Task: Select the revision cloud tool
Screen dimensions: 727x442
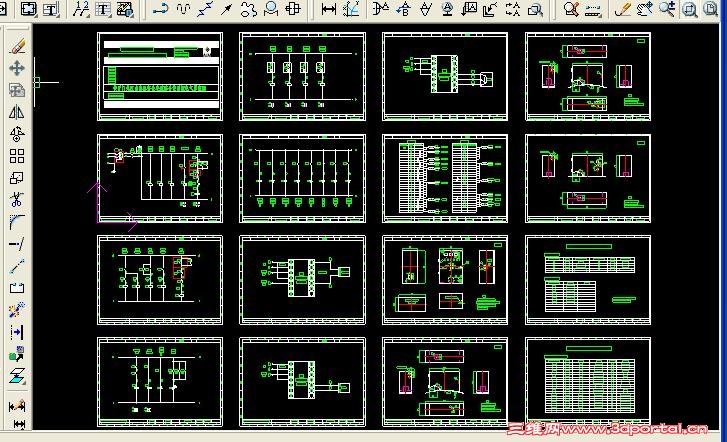Action: pyautogui.click(x=249, y=9)
